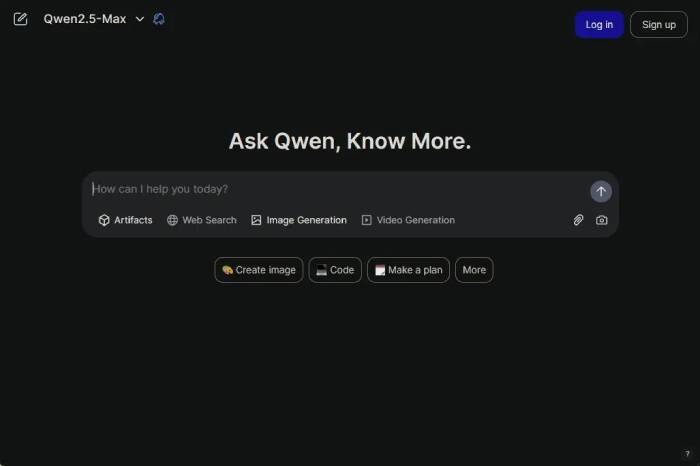Attach a file with the paperclip icon

coord(578,220)
